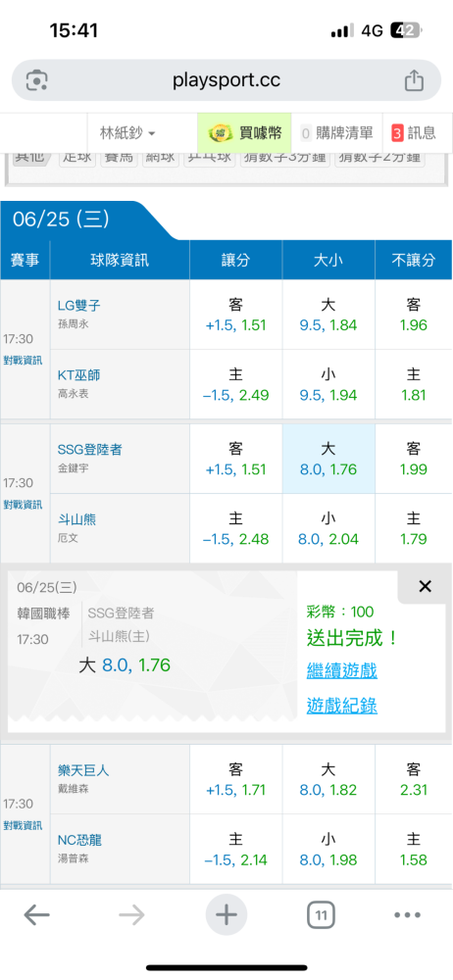Click the 讓分 column header
Screen dimensions: 453x980
[236, 260]
